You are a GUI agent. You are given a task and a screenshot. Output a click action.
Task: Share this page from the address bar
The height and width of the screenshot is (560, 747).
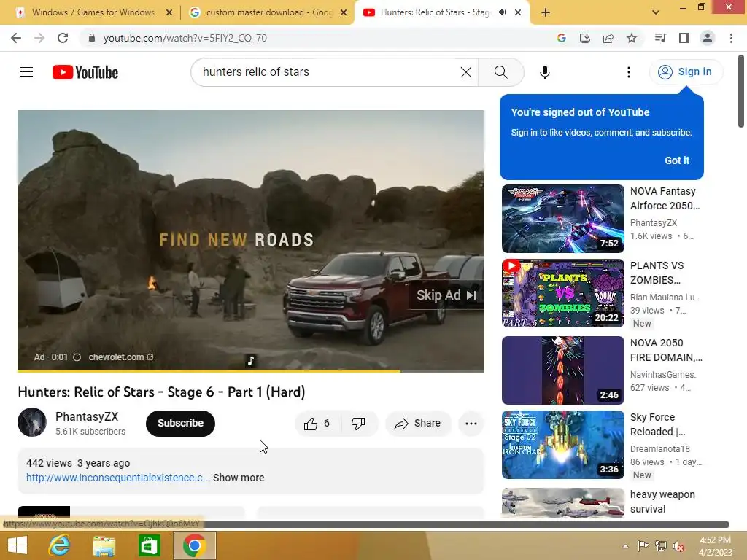click(608, 38)
